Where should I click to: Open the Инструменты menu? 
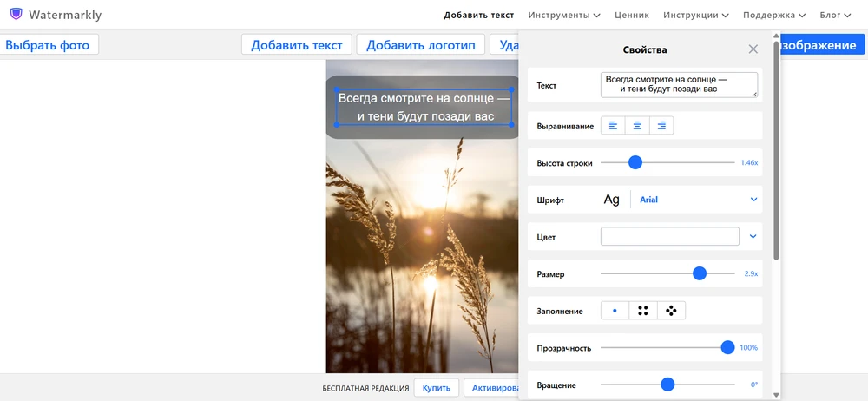tap(564, 15)
